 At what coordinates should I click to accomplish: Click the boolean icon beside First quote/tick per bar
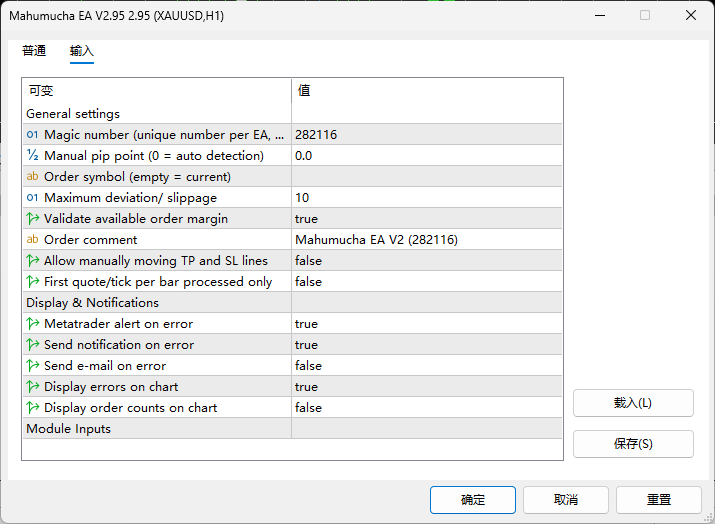pyautogui.click(x=32, y=281)
